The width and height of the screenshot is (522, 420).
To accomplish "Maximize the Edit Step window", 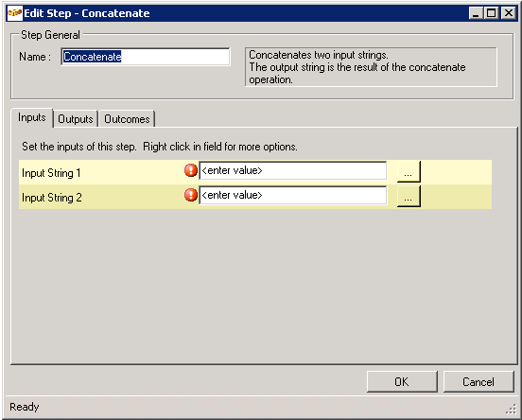I will click(492, 13).
